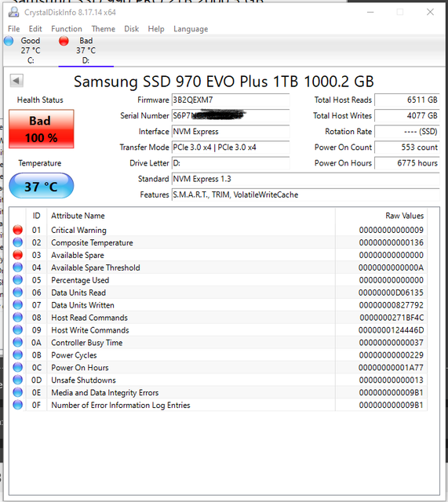Click the status icon for Unsafe Shutdowns
448x502 pixels.
18,380
